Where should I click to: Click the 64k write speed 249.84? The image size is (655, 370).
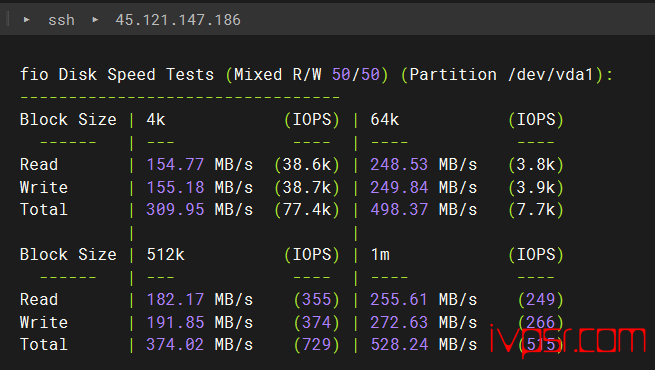click(x=399, y=187)
